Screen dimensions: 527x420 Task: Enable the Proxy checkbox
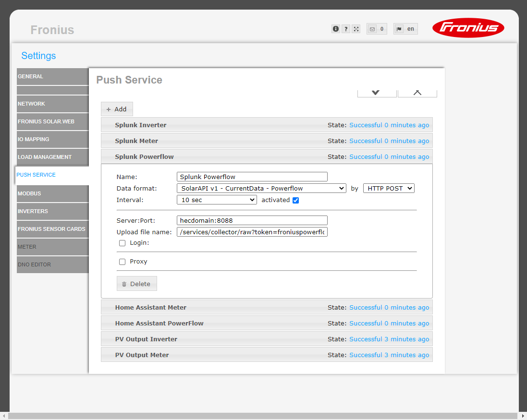[x=123, y=262]
